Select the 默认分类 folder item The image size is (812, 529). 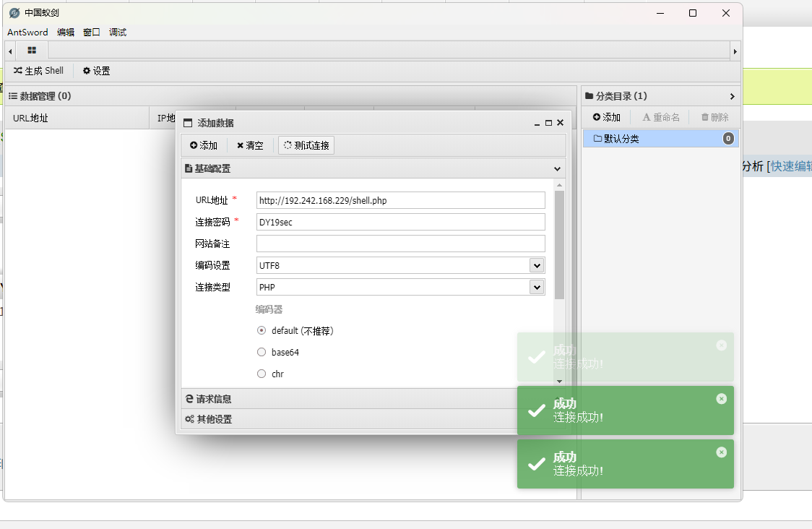tap(661, 139)
